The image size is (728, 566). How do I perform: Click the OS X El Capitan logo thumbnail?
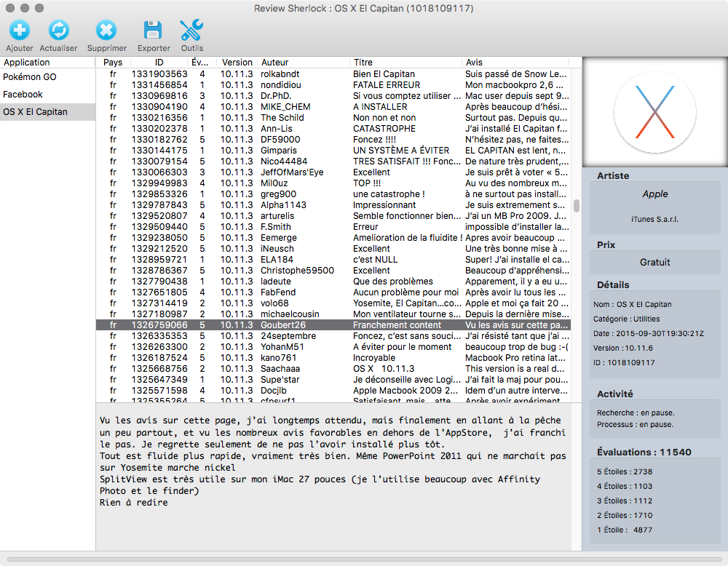pos(654,112)
